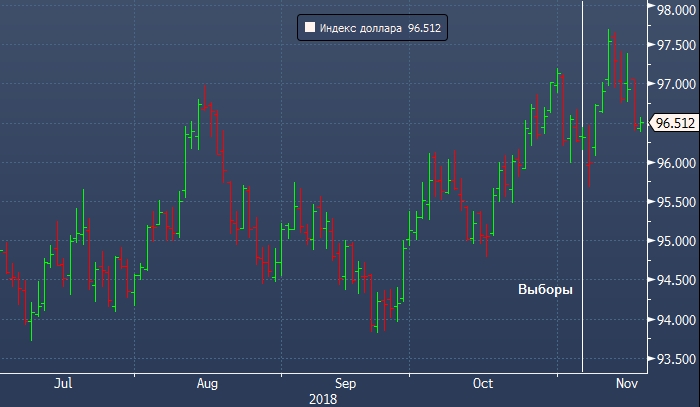Click the 96.000 price axis label
700x407 pixels.
coord(676,163)
